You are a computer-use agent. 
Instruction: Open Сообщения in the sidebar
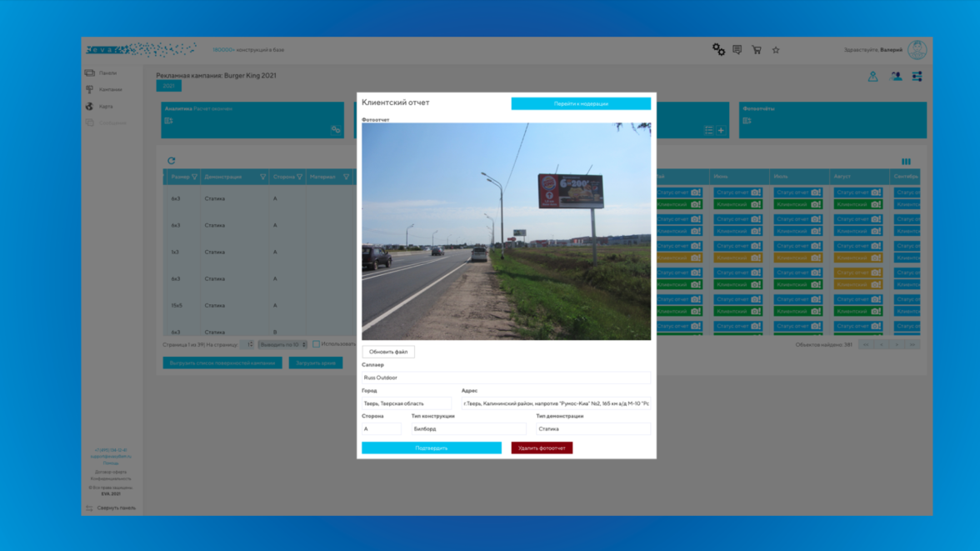click(x=112, y=123)
